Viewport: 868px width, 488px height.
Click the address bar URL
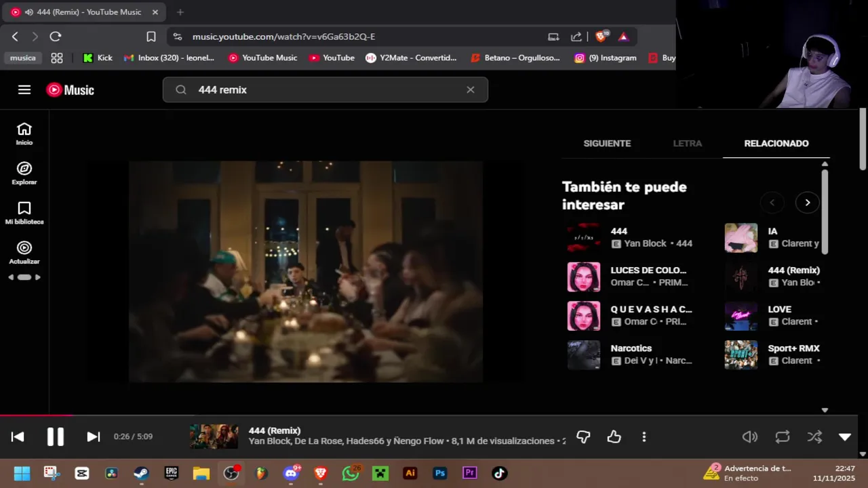[x=283, y=37]
